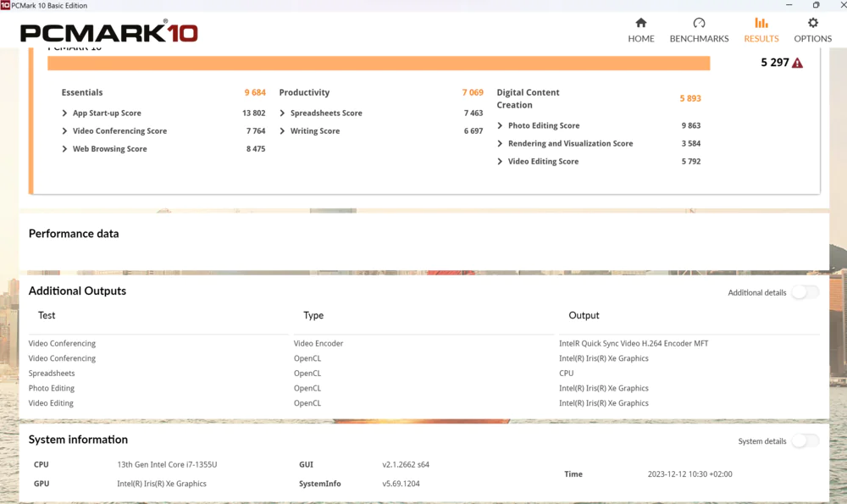Toggle the System details switch
This screenshot has height=504, width=847.
(805, 440)
